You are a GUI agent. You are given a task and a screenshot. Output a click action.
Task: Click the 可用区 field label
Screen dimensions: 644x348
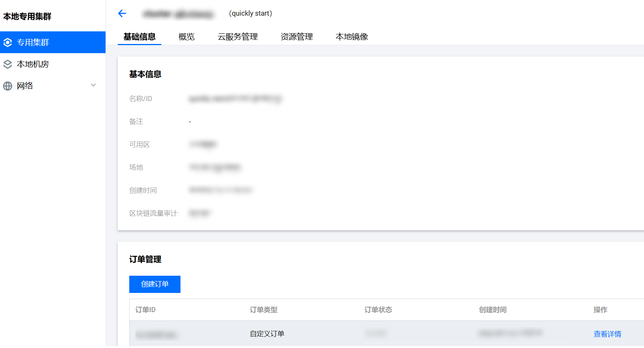tap(140, 145)
